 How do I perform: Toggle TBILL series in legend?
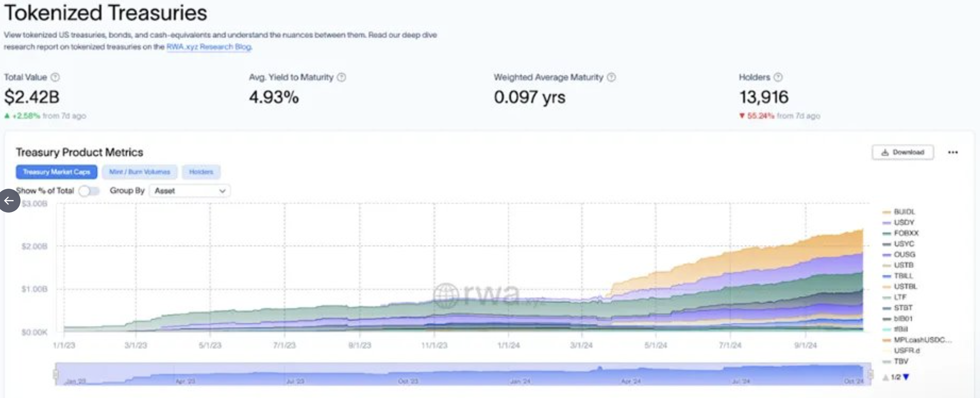click(x=898, y=275)
